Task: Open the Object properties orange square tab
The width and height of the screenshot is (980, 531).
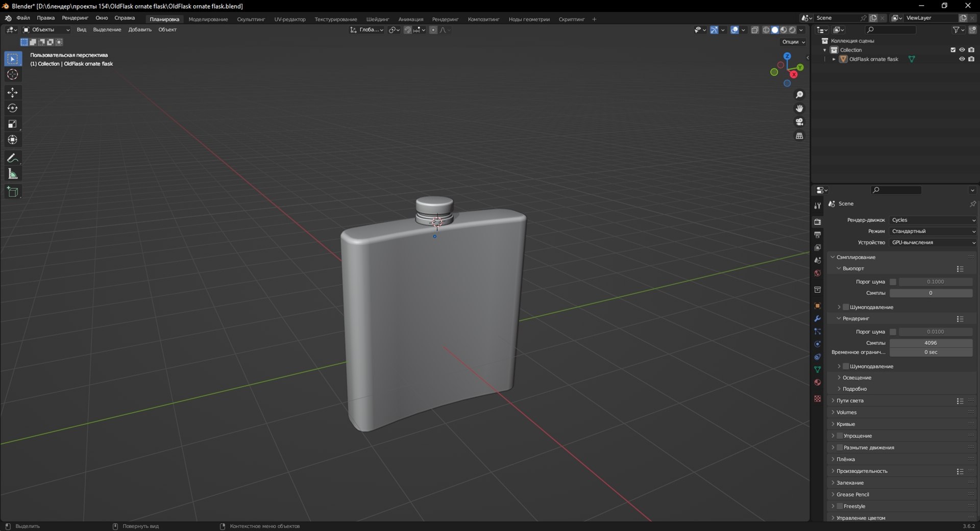Action: coord(818,306)
